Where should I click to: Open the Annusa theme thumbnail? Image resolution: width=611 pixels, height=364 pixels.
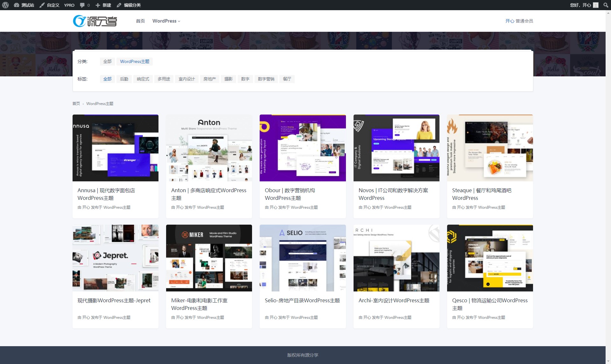point(116,148)
